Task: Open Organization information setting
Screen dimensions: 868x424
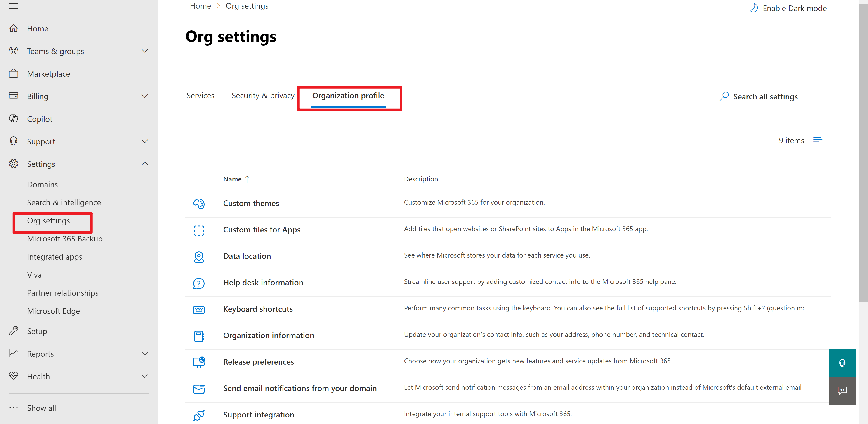Action: click(269, 335)
